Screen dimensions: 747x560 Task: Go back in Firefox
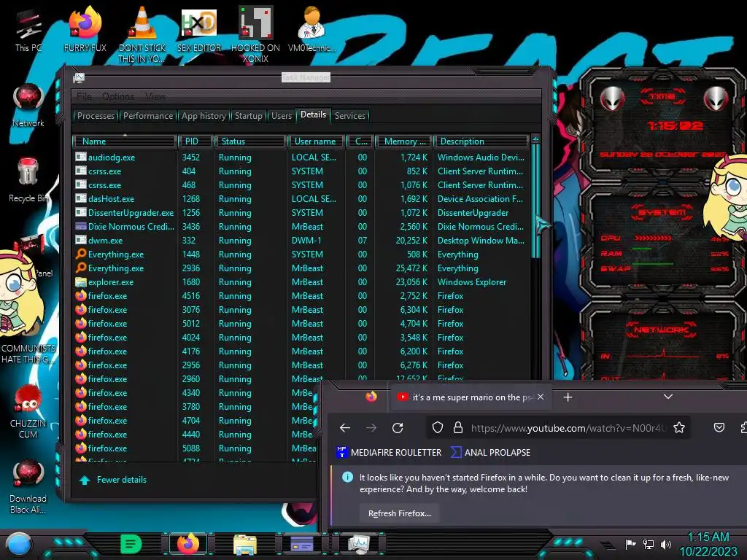345,427
